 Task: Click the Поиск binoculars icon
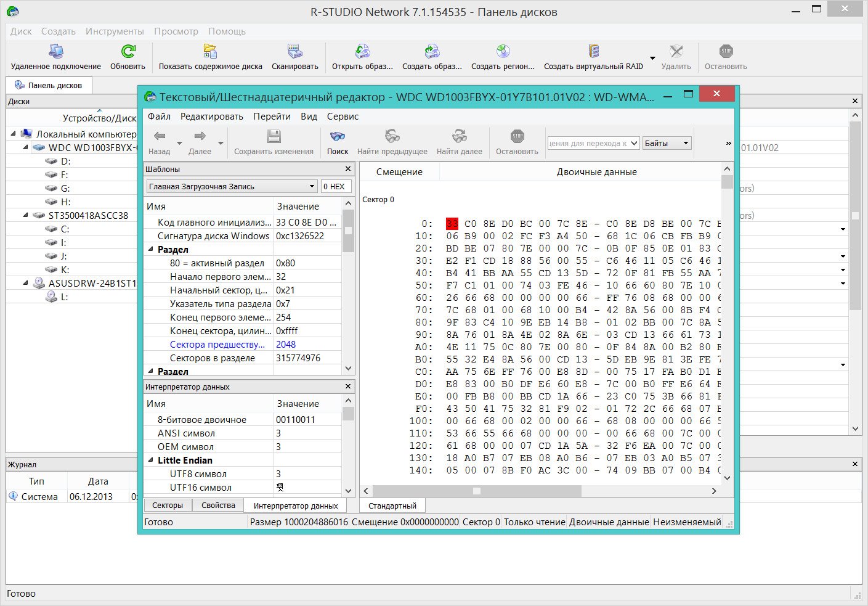tap(338, 136)
